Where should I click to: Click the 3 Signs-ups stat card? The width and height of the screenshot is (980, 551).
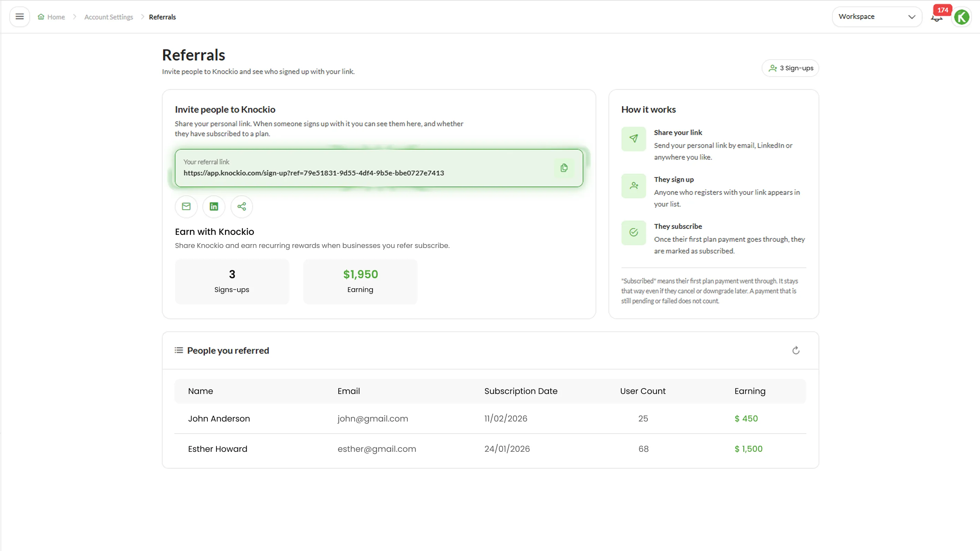click(232, 282)
